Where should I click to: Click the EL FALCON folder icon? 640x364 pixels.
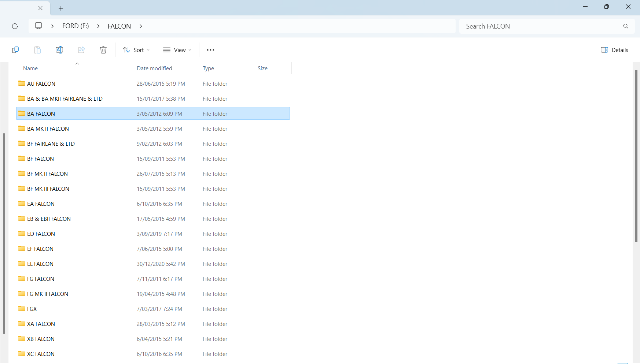(x=22, y=264)
